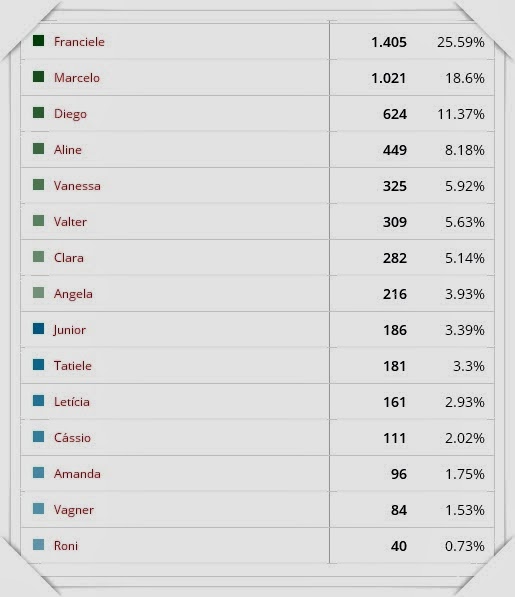Select the color square next to Marcelo
Image resolution: width=515 pixels, height=597 pixels.
coord(38,77)
